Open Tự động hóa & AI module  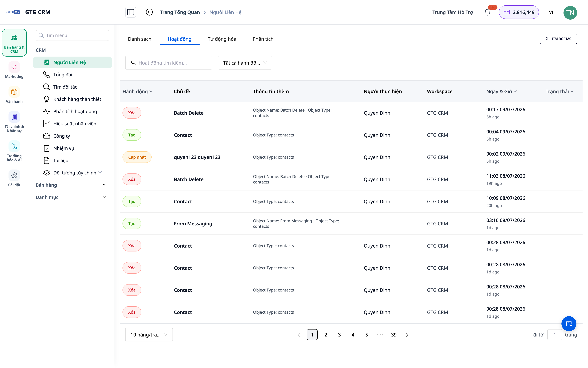click(14, 151)
